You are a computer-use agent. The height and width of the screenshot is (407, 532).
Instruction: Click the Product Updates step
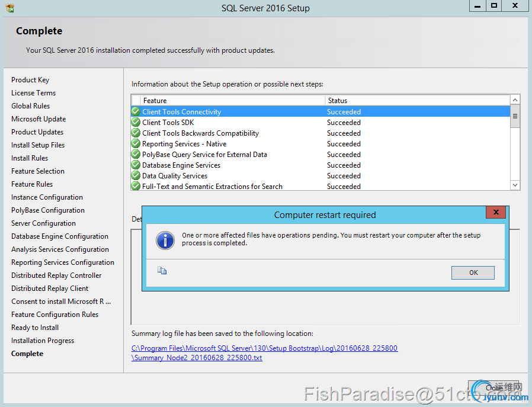pos(37,132)
